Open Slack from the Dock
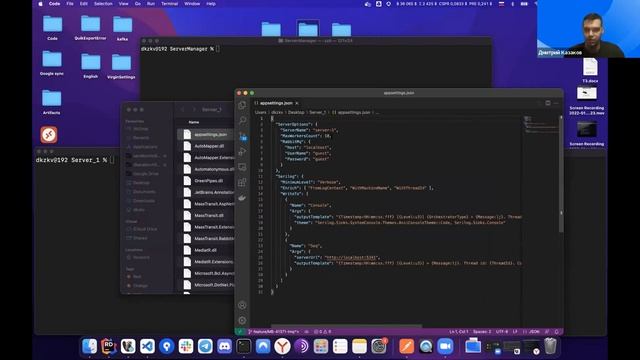This screenshot has height=360, width=640. point(186,346)
